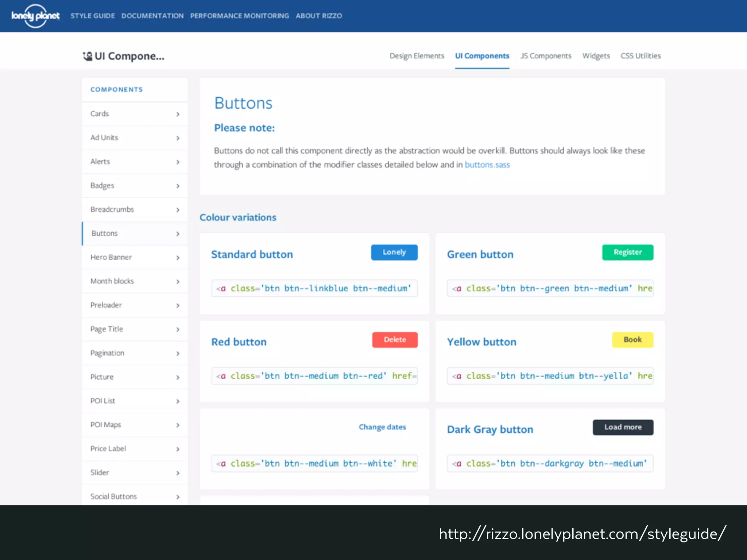Click the Standard button code snippet field
This screenshot has width=747, height=560.
click(314, 288)
